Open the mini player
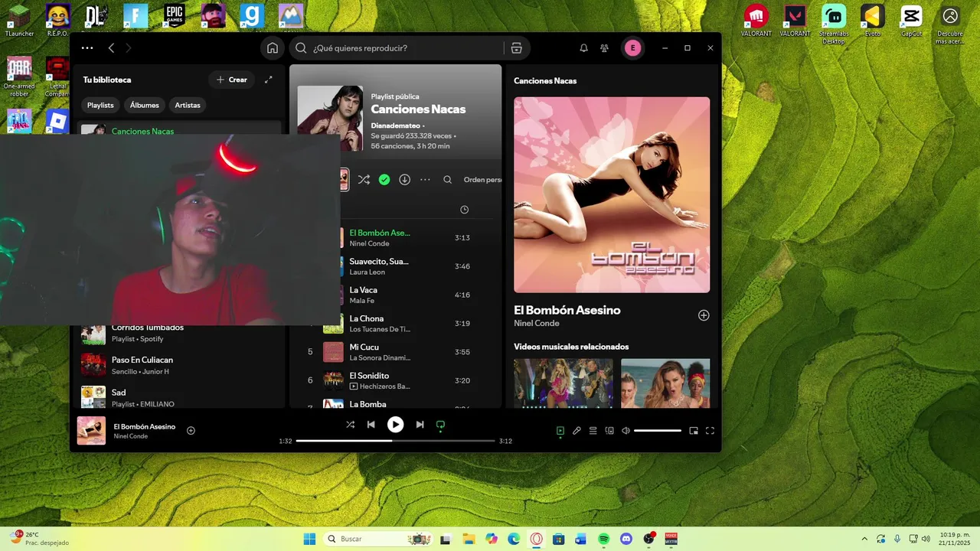The height and width of the screenshot is (551, 980). click(694, 431)
